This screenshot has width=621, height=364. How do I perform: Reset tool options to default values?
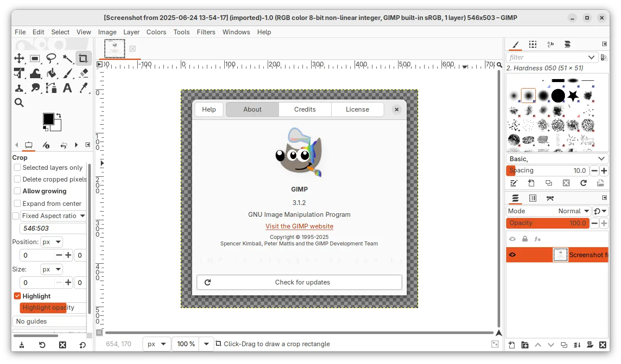83,345
